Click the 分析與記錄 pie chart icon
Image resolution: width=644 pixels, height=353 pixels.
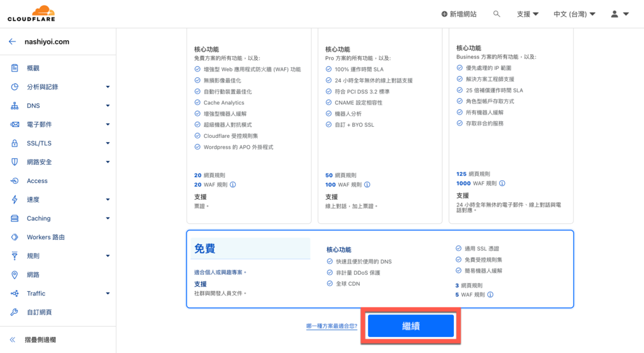[15, 87]
